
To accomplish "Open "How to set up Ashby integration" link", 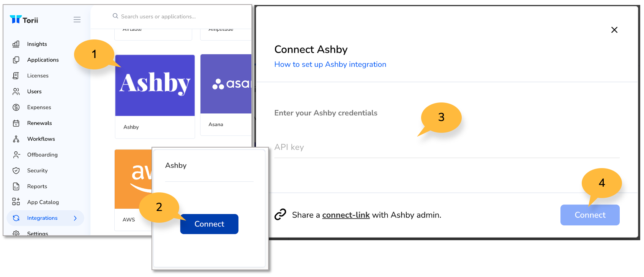I will click(x=330, y=65).
